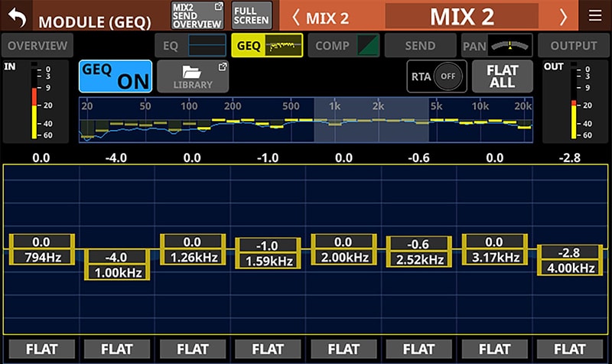Click the MIX 2 channel name field

pyautogui.click(x=461, y=16)
